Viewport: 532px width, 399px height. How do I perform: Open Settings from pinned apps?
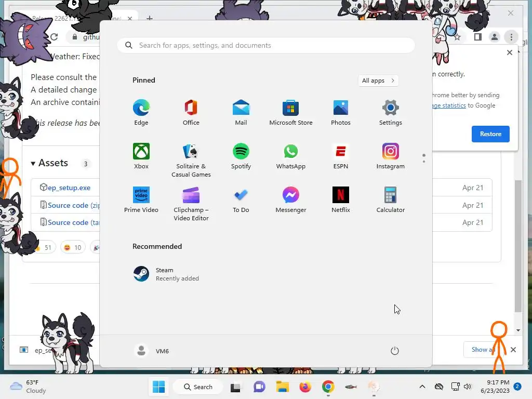click(391, 113)
